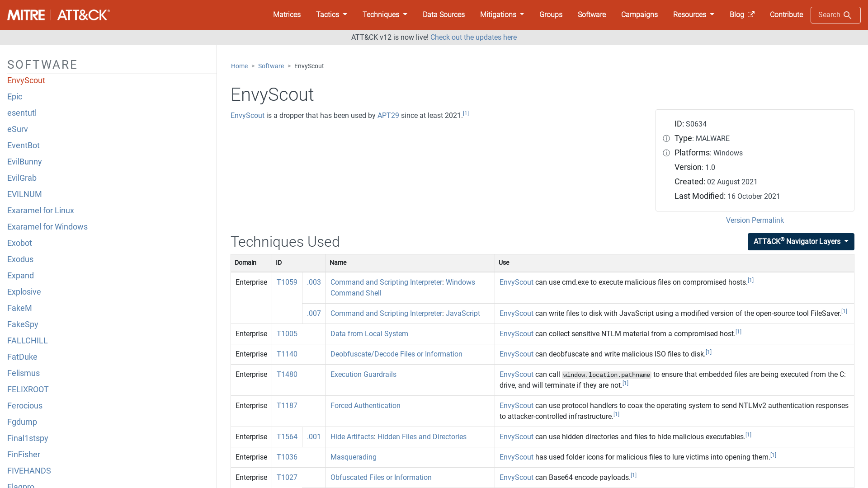Select EvilGrab in the sidebar
868x488 pixels.
coord(22,178)
